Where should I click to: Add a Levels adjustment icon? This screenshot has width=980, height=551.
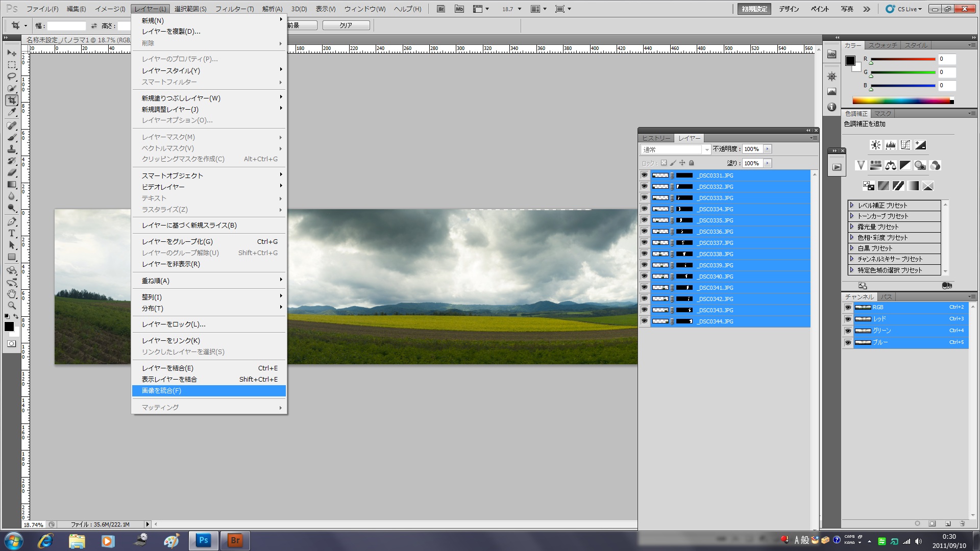891,145
